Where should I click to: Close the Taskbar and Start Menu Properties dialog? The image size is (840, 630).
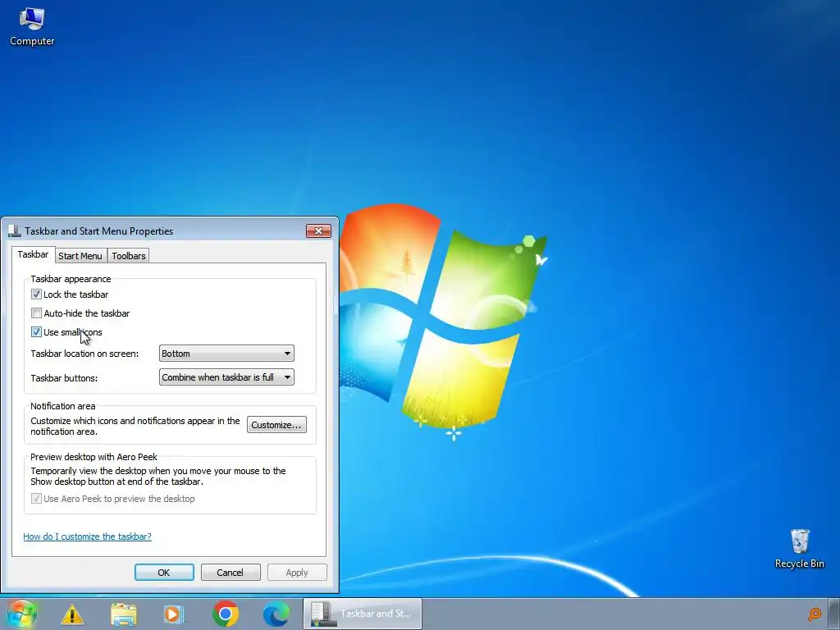[319, 231]
